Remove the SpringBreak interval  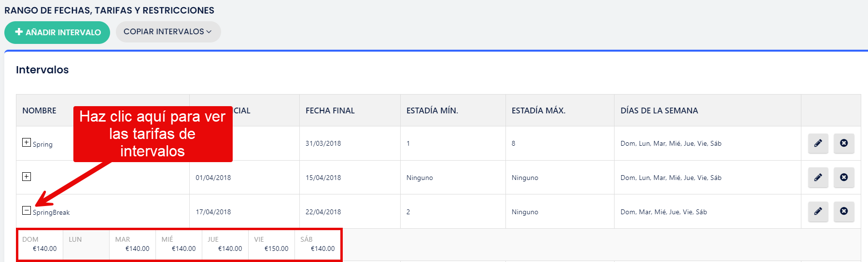click(843, 211)
